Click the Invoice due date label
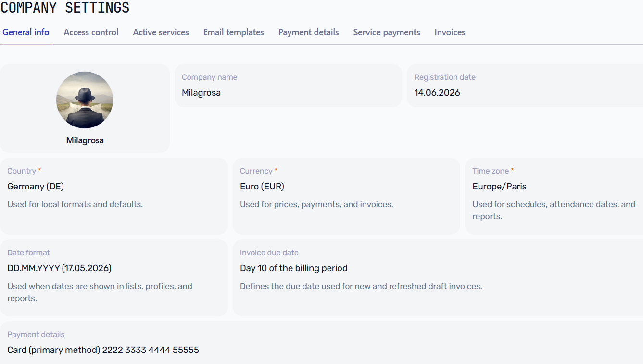 point(269,253)
